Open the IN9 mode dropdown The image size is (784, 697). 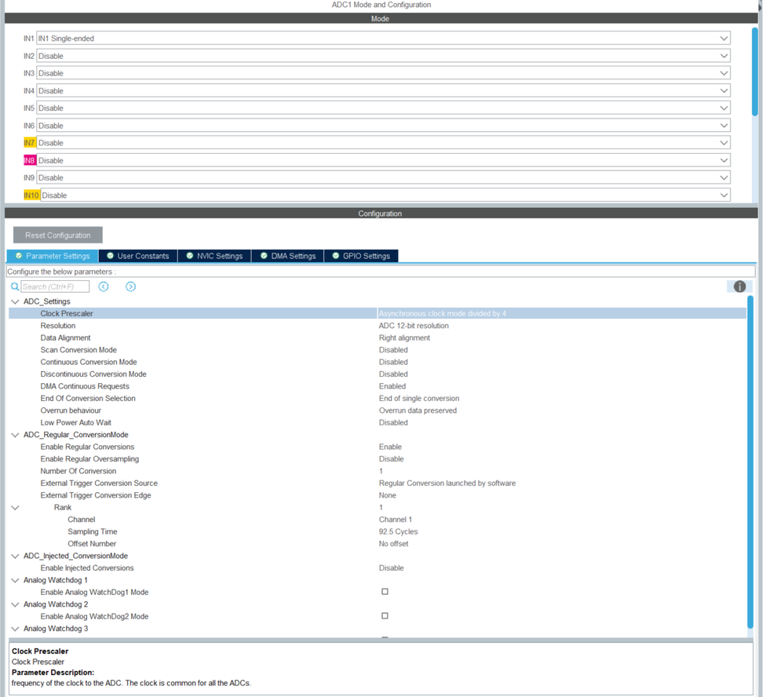click(383, 177)
